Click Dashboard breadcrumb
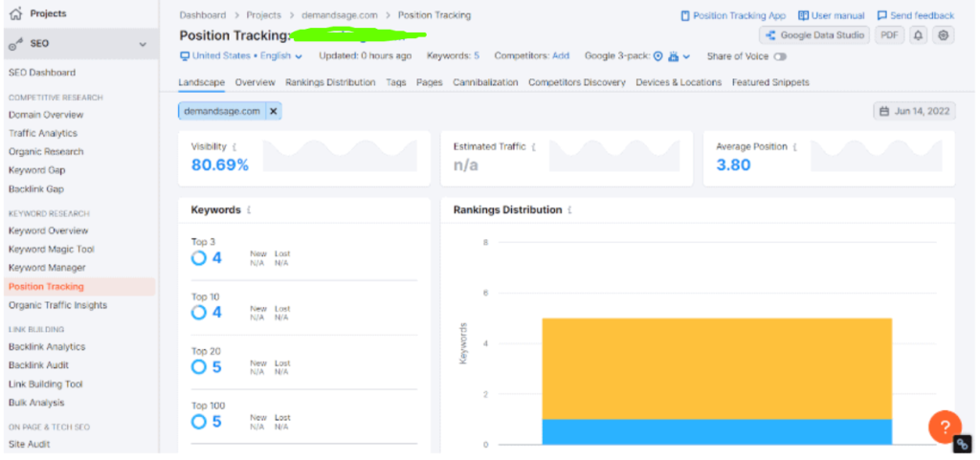 tap(202, 15)
